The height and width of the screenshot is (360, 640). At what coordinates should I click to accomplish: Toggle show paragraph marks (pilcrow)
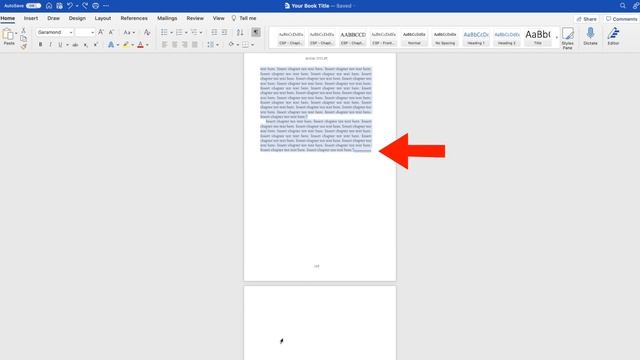(x=256, y=32)
